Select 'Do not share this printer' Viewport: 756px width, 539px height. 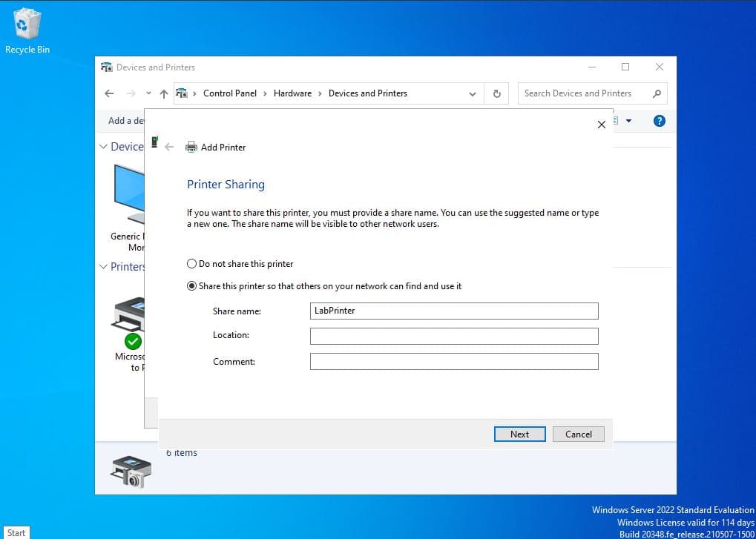coord(192,264)
